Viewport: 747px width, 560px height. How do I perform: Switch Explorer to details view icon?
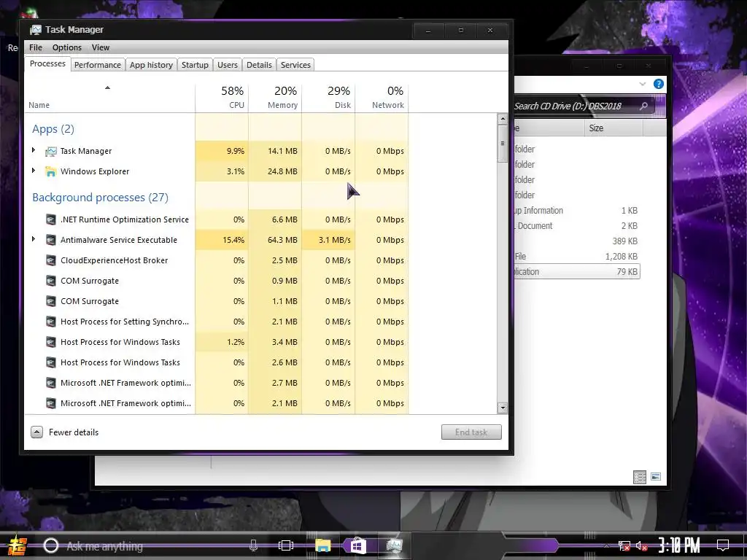point(640,477)
